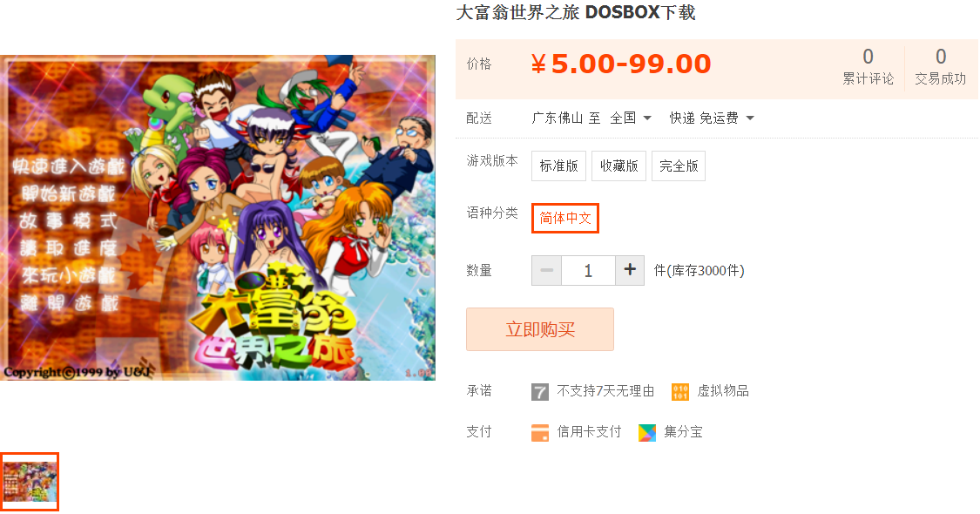Select the 收藏版 game version
Screen dimensions: 980x514
618,166
